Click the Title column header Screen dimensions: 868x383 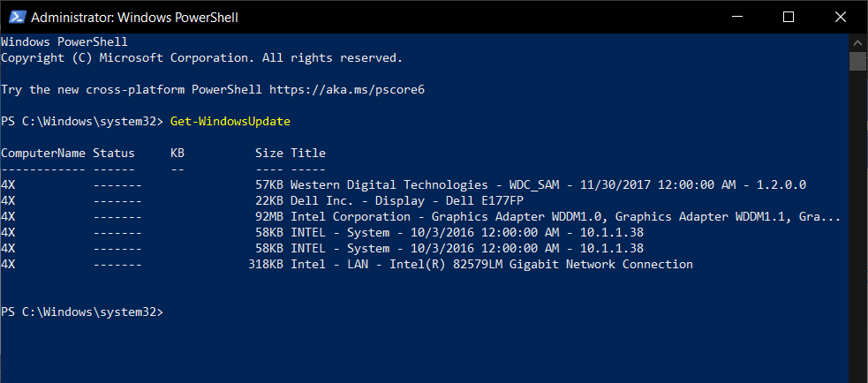point(307,154)
